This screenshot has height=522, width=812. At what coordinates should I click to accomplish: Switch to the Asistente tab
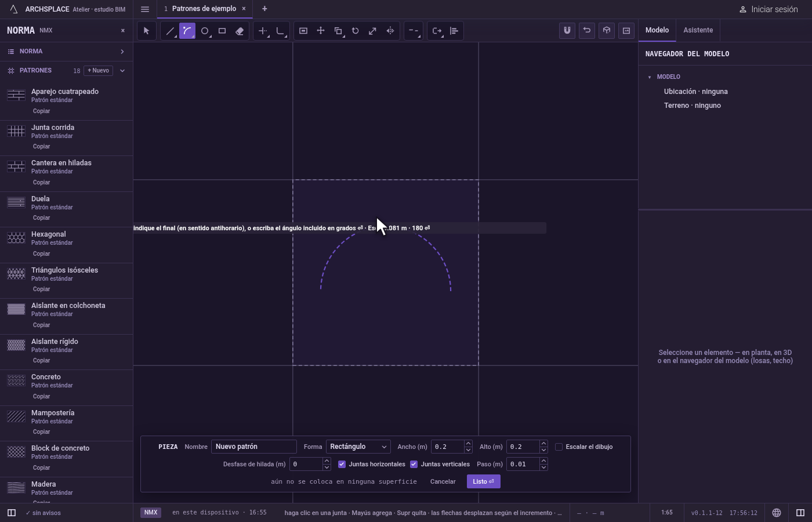click(698, 30)
